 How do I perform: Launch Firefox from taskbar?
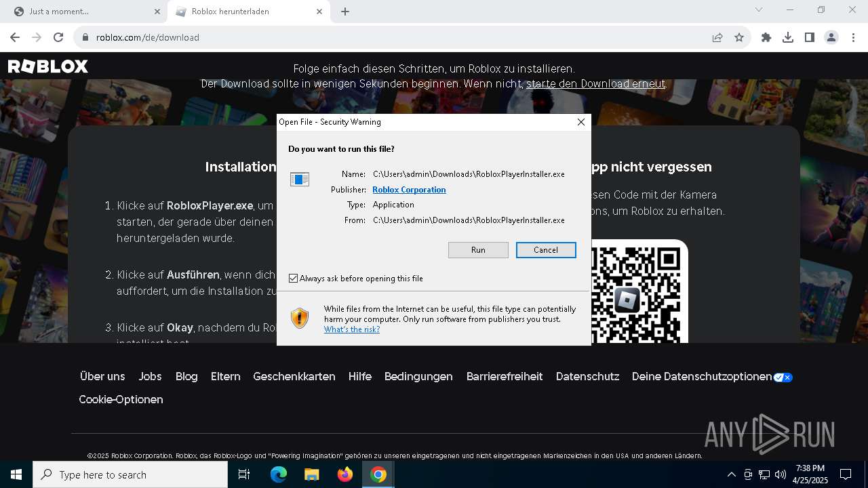(344, 474)
